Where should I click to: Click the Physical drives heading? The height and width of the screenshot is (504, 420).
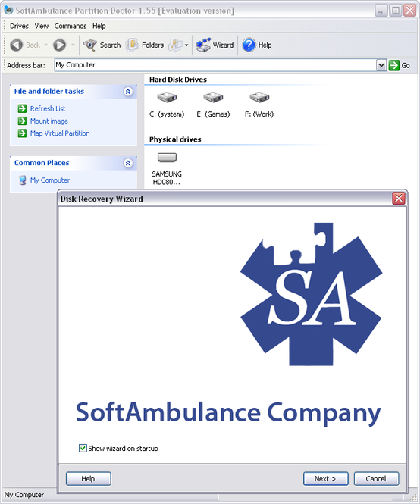(x=175, y=139)
